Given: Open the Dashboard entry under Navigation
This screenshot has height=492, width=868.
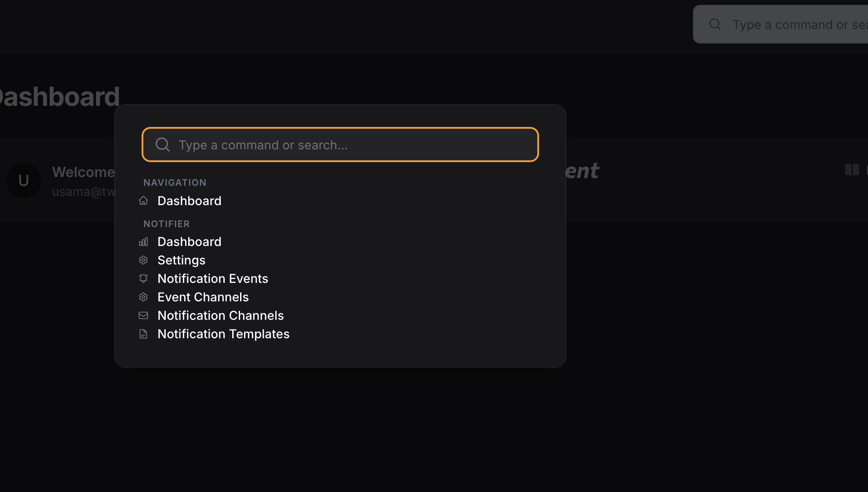Looking at the screenshot, I should click(x=189, y=200).
